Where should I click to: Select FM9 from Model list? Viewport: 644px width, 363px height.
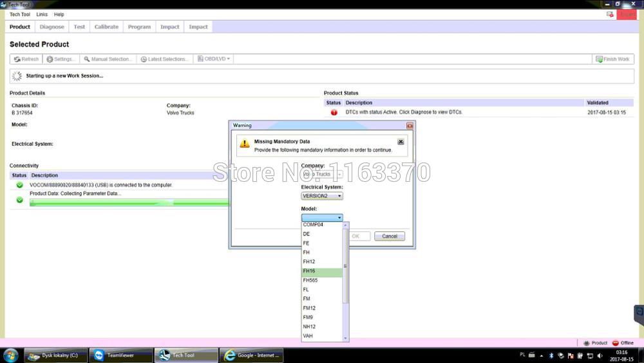(x=321, y=317)
